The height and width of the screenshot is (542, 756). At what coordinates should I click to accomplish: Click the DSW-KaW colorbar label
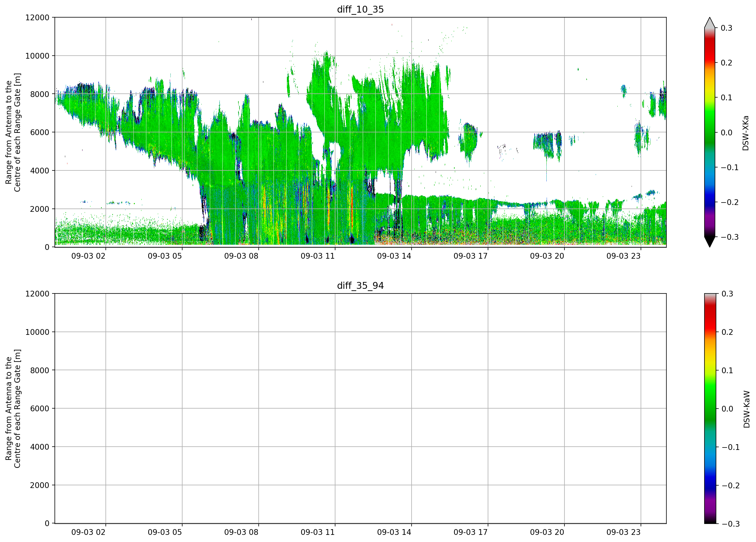pos(747,409)
